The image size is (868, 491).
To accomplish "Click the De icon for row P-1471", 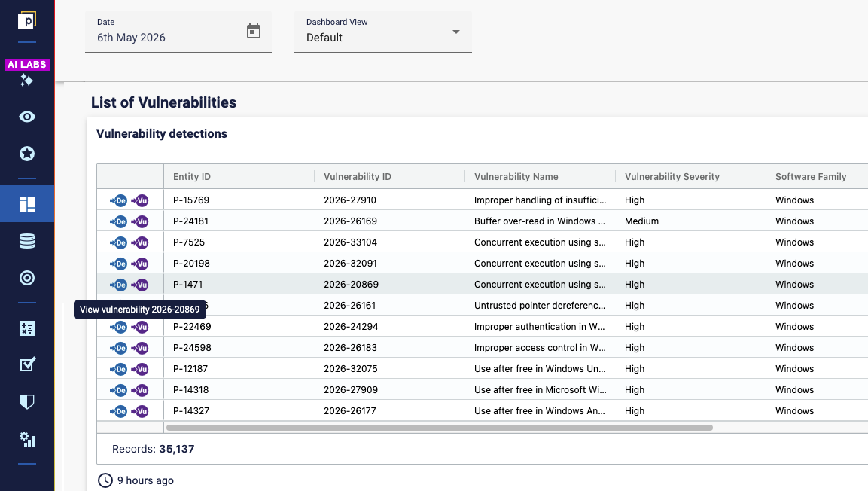I will point(118,285).
